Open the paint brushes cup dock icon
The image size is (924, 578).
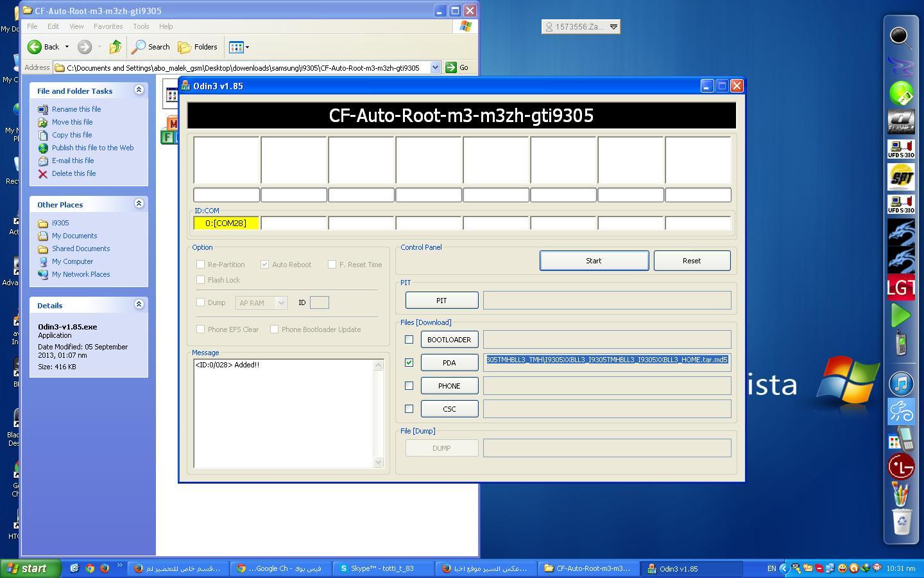point(901,495)
